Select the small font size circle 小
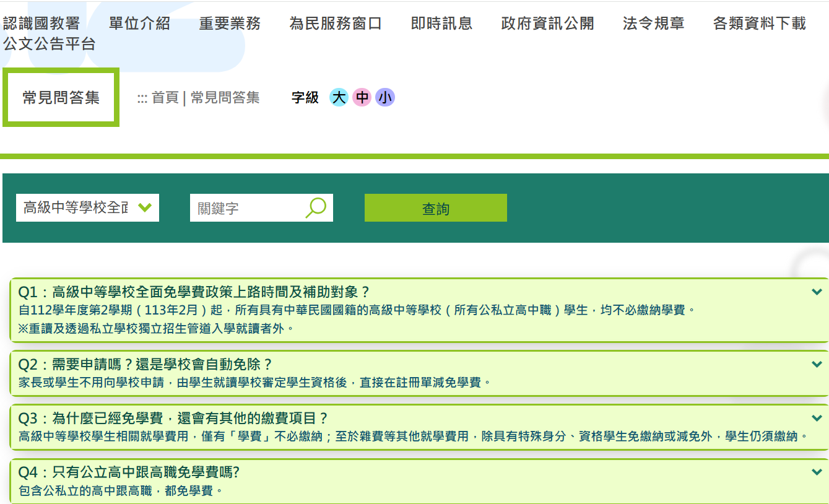The width and height of the screenshot is (829, 504). [x=385, y=97]
